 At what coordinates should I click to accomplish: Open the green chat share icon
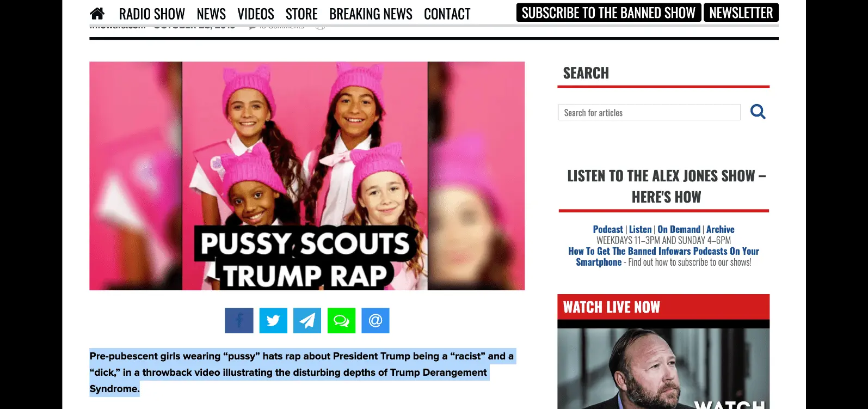[x=341, y=321]
